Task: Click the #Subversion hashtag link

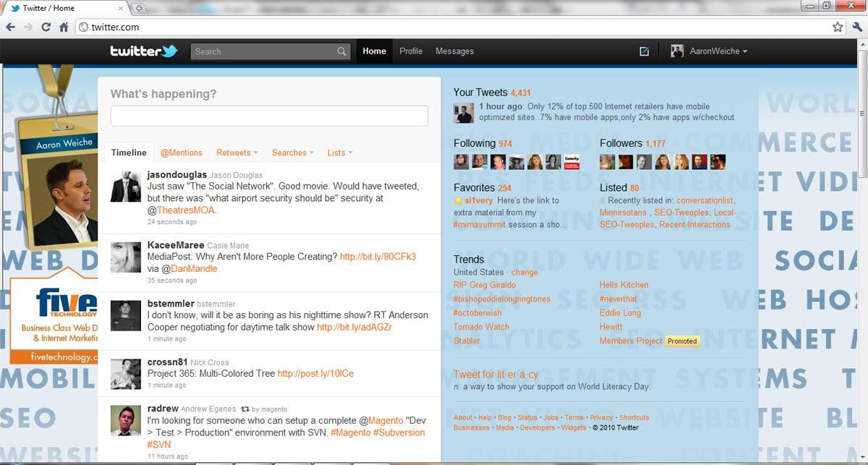Action: point(399,432)
